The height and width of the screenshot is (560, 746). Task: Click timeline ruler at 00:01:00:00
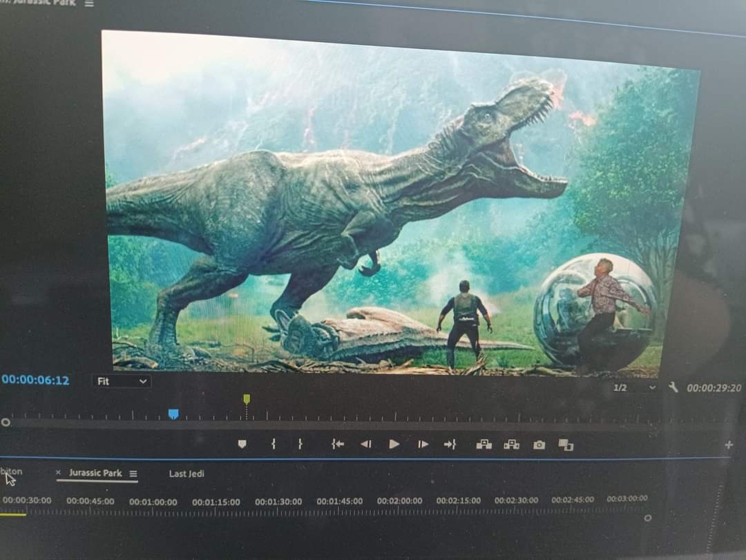coord(153,502)
